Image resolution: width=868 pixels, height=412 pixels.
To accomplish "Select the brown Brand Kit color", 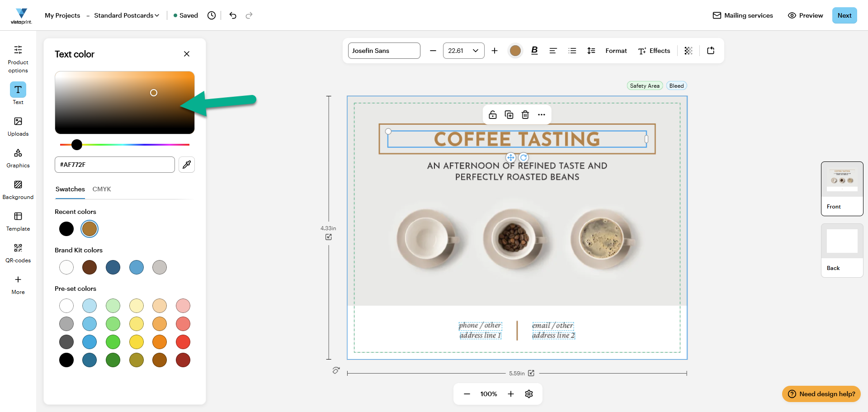I will (x=90, y=267).
